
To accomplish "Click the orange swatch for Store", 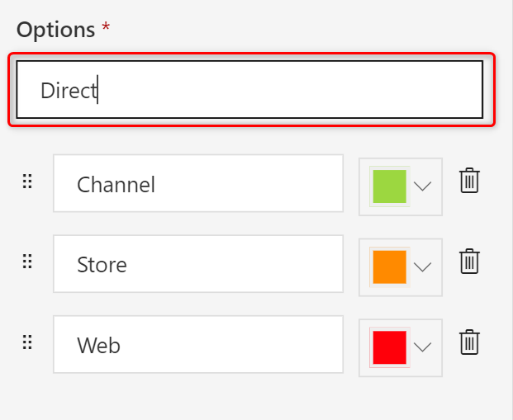I will (389, 267).
